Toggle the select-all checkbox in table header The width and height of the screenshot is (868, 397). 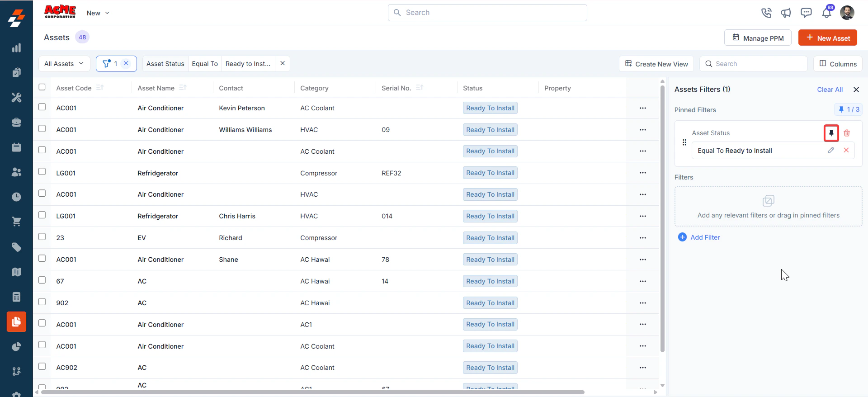coord(42,87)
